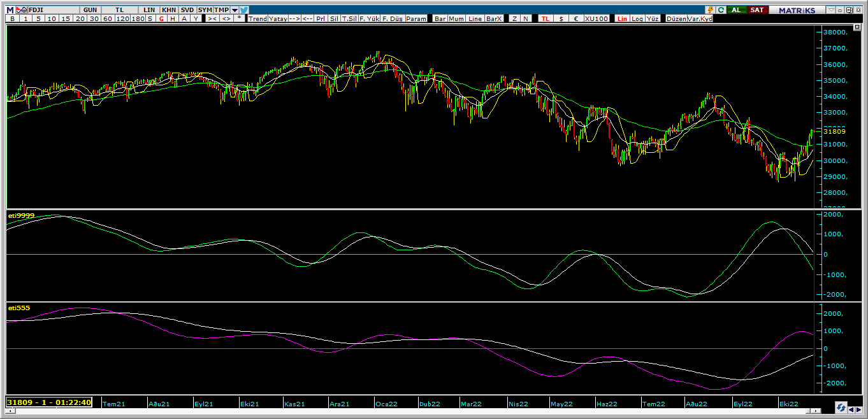Click the F. Yük load template button
This screenshot has height=419, width=868.
tap(369, 19)
